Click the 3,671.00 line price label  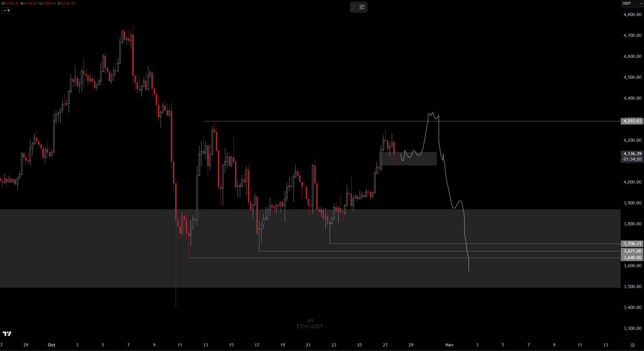632,251
